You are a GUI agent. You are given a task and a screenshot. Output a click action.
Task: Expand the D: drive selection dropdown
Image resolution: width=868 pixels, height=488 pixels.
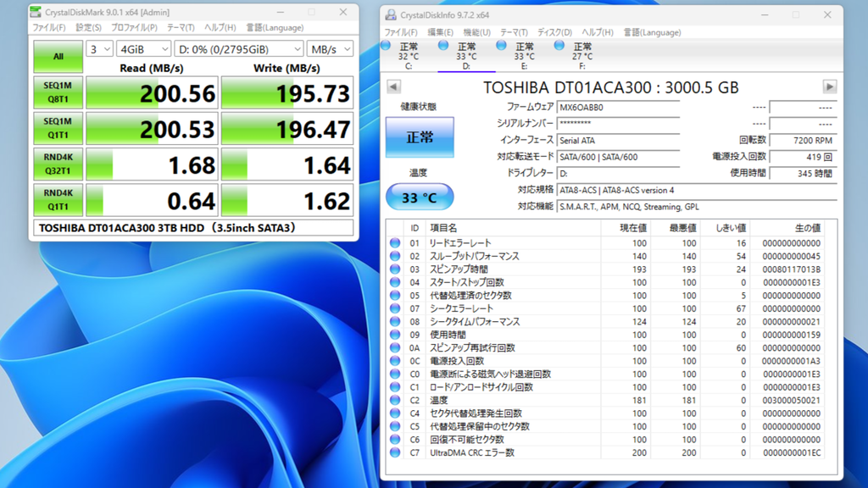point(239,49)
